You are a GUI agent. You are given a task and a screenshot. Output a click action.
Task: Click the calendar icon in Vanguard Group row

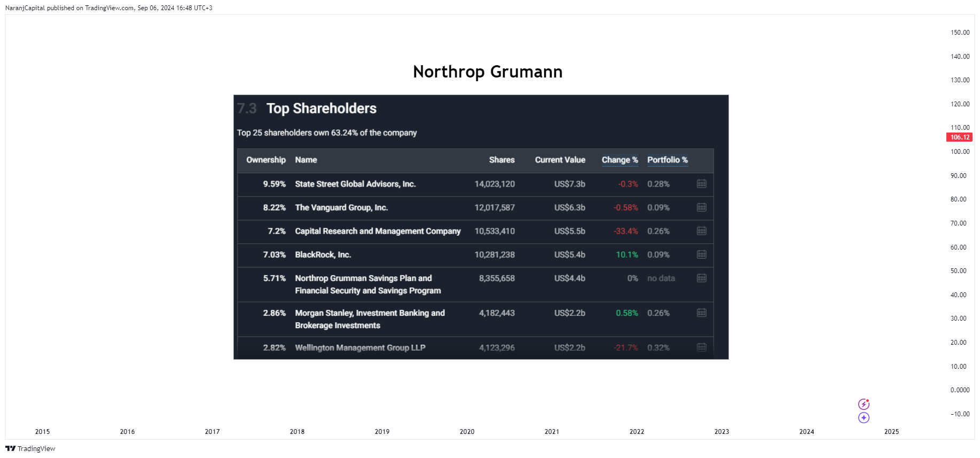click(x=701, y=207)
